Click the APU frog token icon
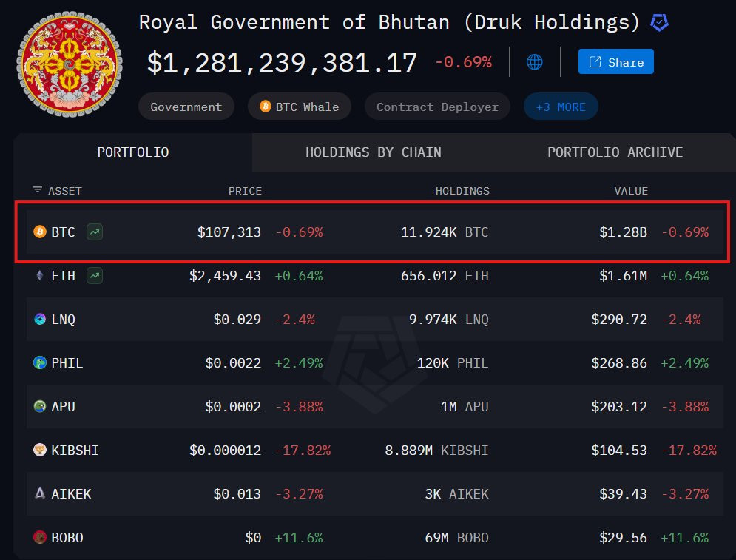 pos(40,407)
